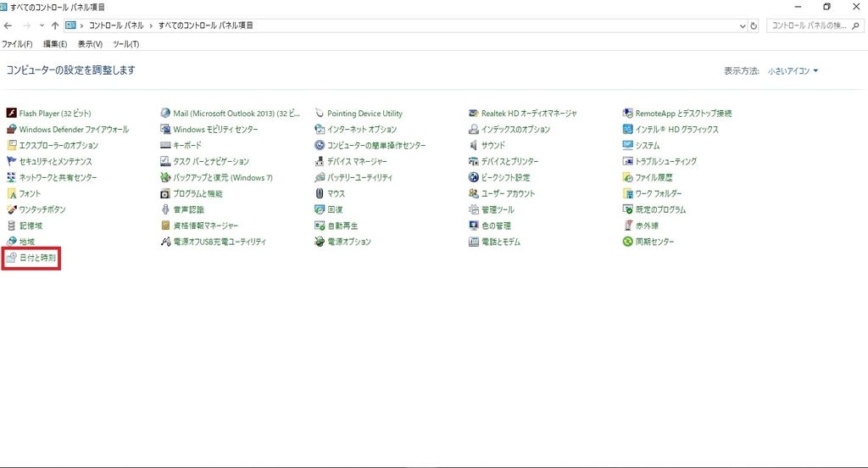
Task: Open the 赤外線 item
Action: pos(641,226)
